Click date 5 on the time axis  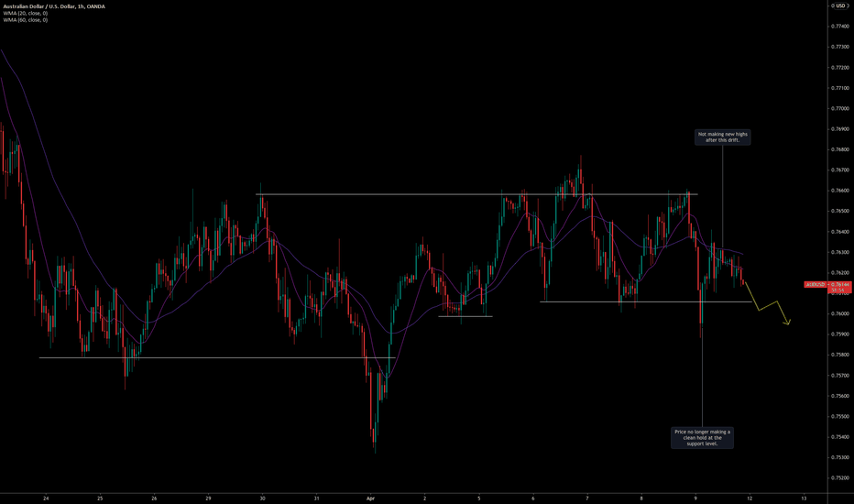(479, 498)
